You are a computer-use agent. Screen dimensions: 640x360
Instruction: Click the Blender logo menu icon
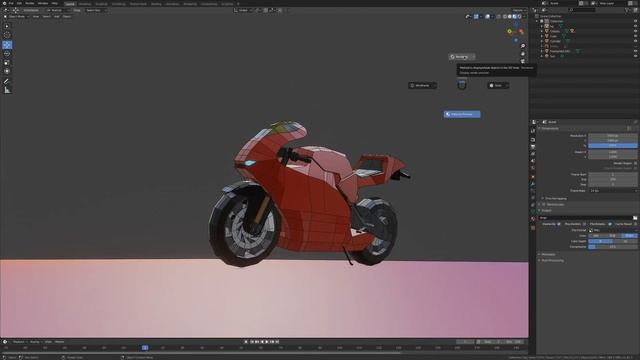[x=4, y=3]
